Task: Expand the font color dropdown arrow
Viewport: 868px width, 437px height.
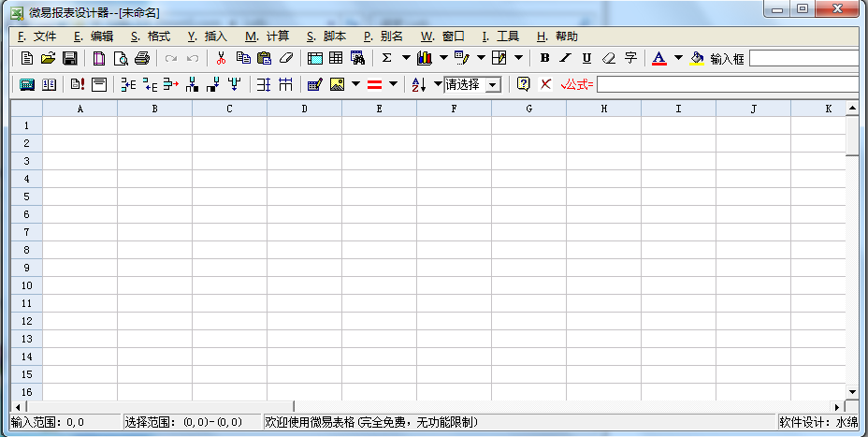Action: click(678, 58)
